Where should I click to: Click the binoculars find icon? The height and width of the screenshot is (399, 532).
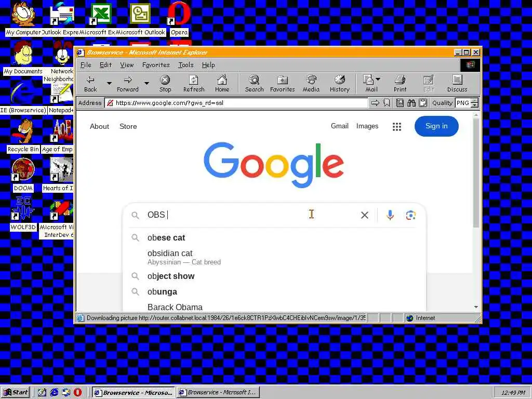[411, 103]
